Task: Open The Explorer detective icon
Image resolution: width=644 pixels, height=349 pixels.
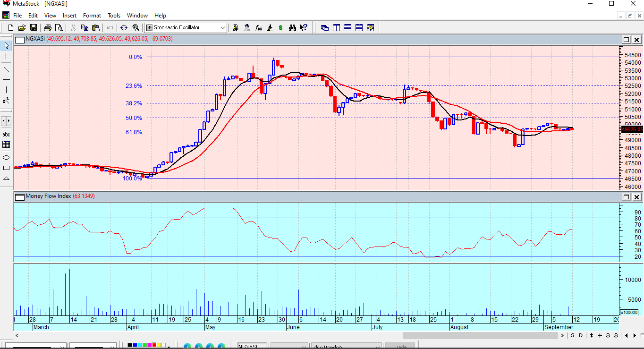Action: pyautogui.click(x=246, y=27)
